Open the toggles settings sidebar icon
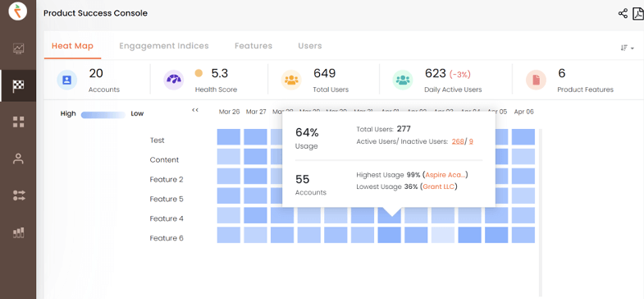This screenshot has height=299, width=644. click(x=19, y=195)
